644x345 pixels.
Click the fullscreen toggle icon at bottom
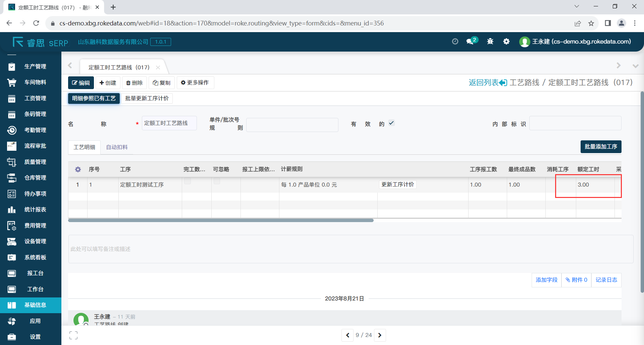[73, 335]
